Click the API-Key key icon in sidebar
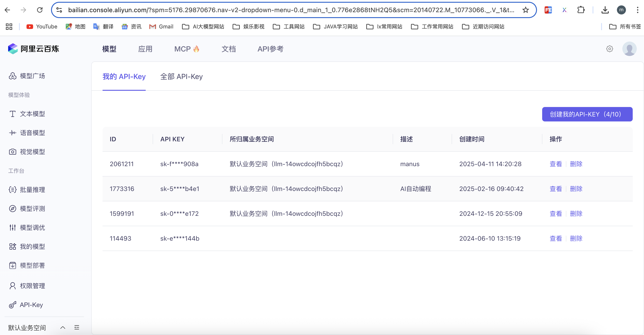Image resolution: width=644 pixels, height=335 pixels. click(x=12, y=305)
